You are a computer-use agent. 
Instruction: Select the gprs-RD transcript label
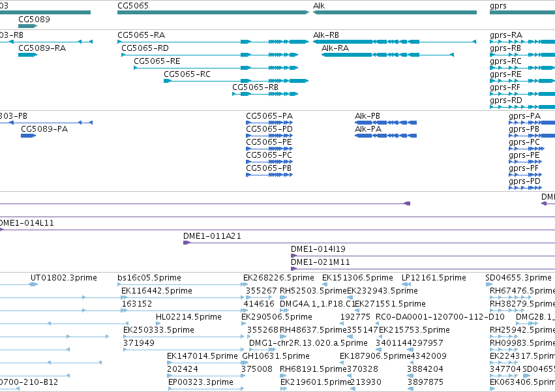click(506, 100)
